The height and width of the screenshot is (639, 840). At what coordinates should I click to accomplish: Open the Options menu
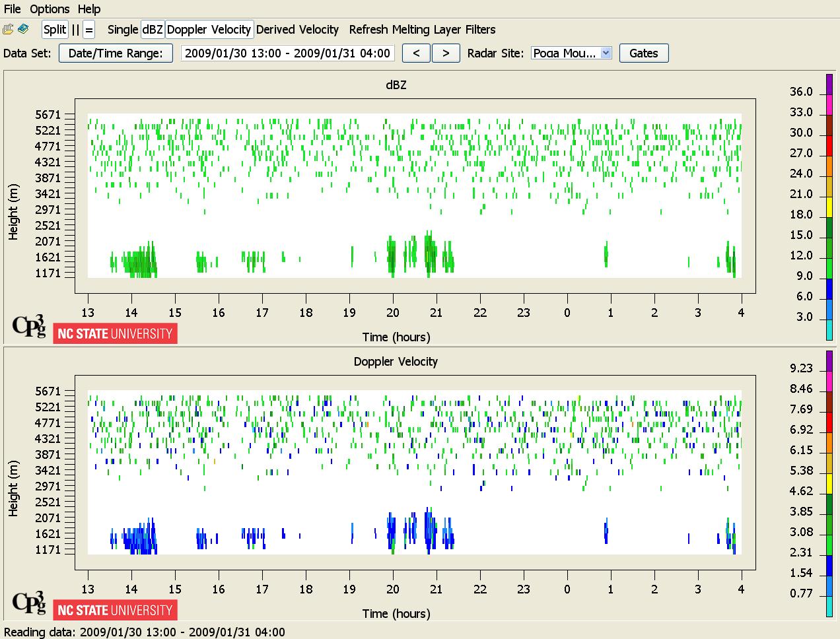50,9
